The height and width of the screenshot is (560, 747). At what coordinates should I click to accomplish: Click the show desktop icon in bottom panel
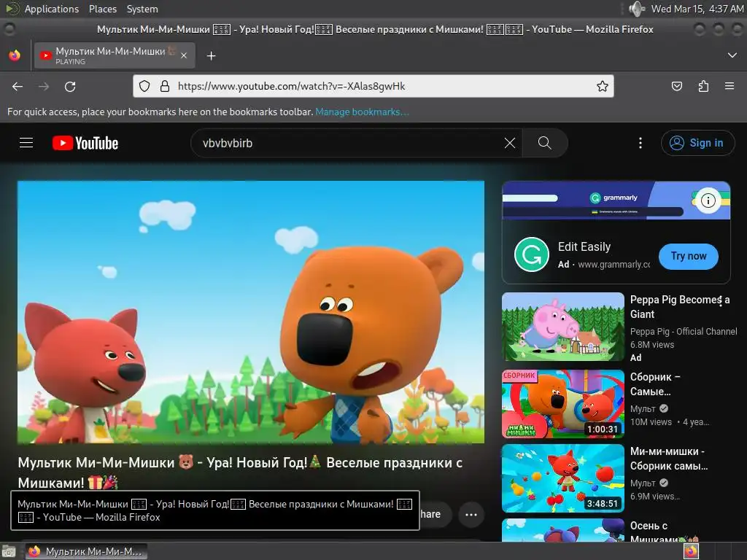click(x=9, y=552)
